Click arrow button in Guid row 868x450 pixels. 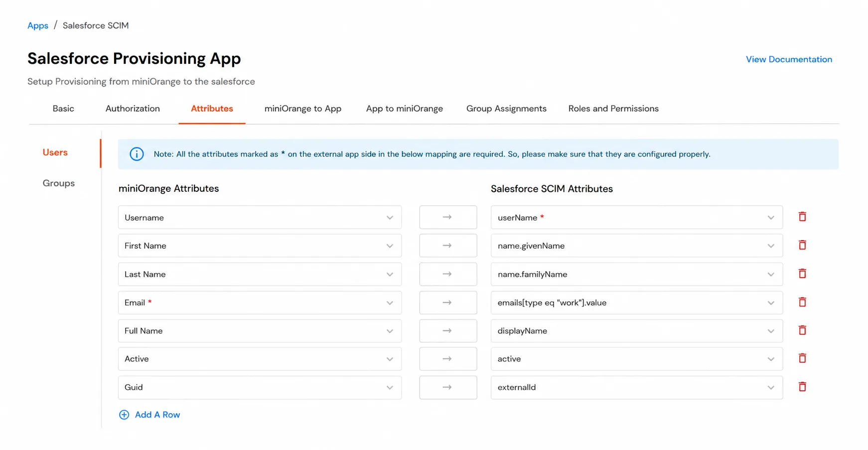[448, 387]
